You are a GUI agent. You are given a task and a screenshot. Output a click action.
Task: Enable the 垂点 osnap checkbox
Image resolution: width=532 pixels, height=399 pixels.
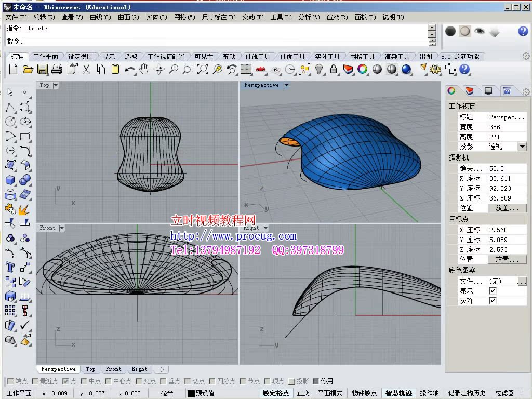tap(163, 381)
